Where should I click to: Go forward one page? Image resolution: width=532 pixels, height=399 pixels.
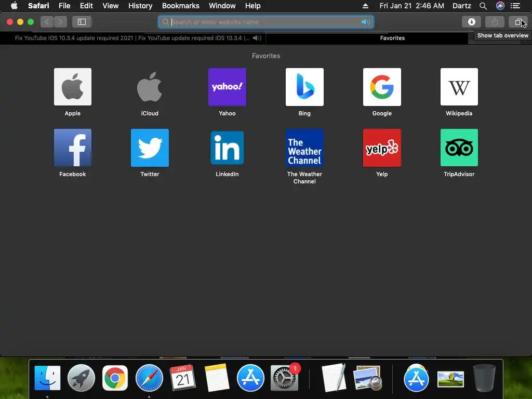click(60, 22)
